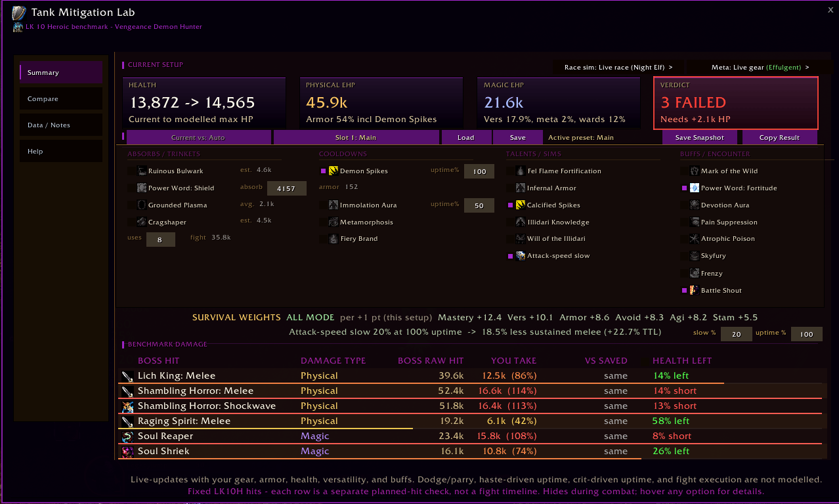The width and height of the screenshot is (839, 504).
Task: Click the 3 FAILED verdict card
Action: pos(736,103)
